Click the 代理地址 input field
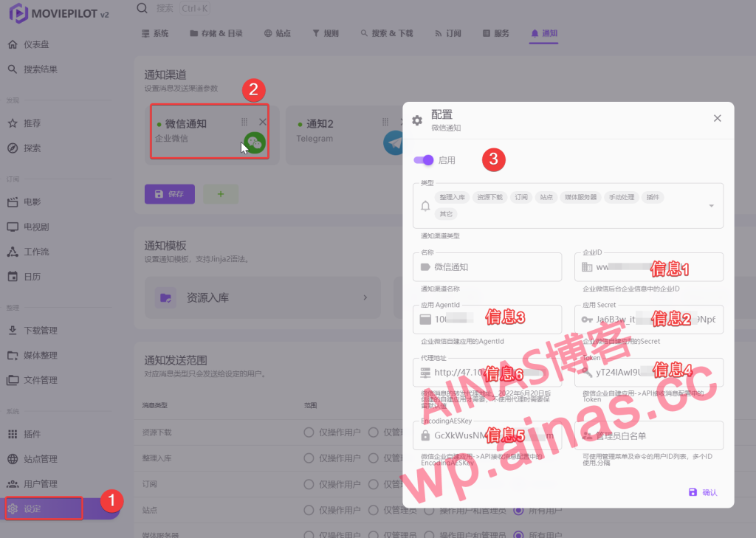The width and height of the screenshot is (756, 538). [487, 372]
